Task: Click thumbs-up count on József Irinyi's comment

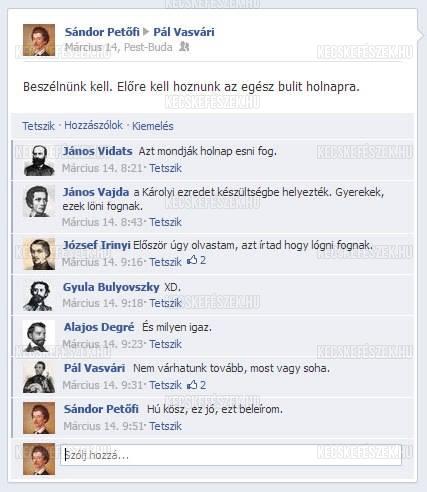Action: pos(196,260)
